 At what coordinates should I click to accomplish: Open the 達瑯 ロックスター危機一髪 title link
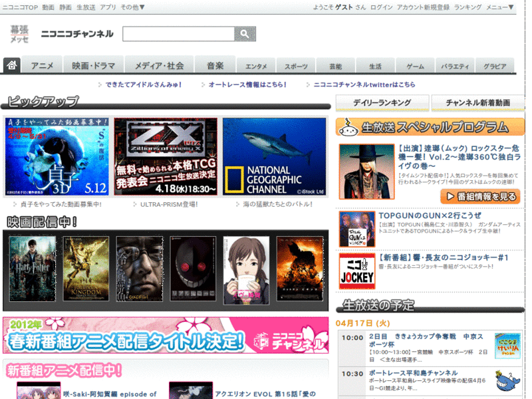click(x=459, y=157)
